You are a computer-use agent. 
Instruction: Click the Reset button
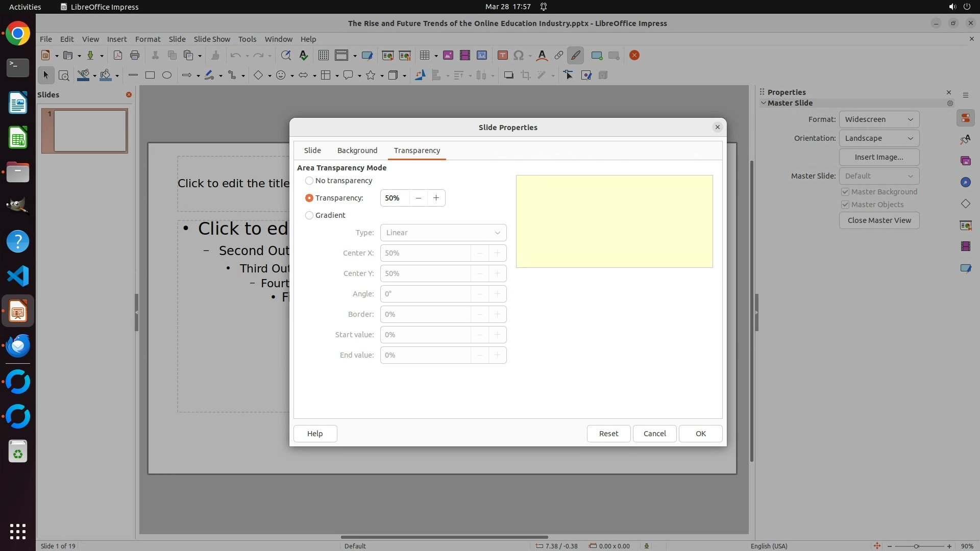pyautogui.click(x=608, y=434)
